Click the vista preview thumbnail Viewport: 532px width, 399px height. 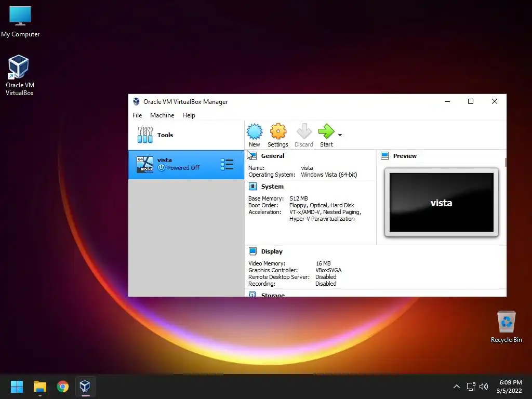[442, 203]
